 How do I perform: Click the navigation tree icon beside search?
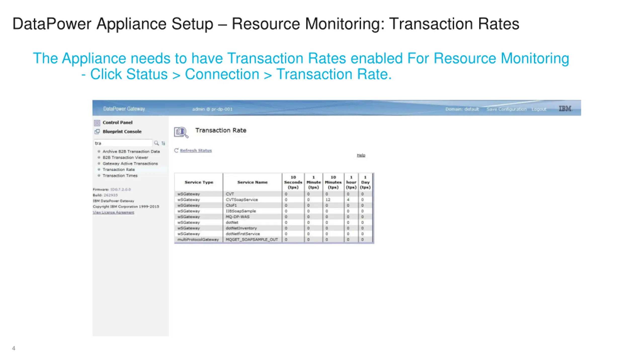coord(163,143)
